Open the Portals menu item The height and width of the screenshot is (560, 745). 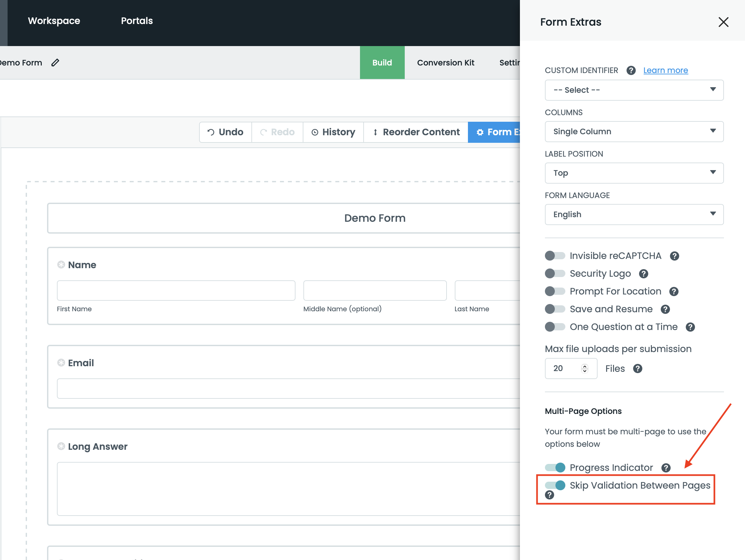tap(137, 21)
